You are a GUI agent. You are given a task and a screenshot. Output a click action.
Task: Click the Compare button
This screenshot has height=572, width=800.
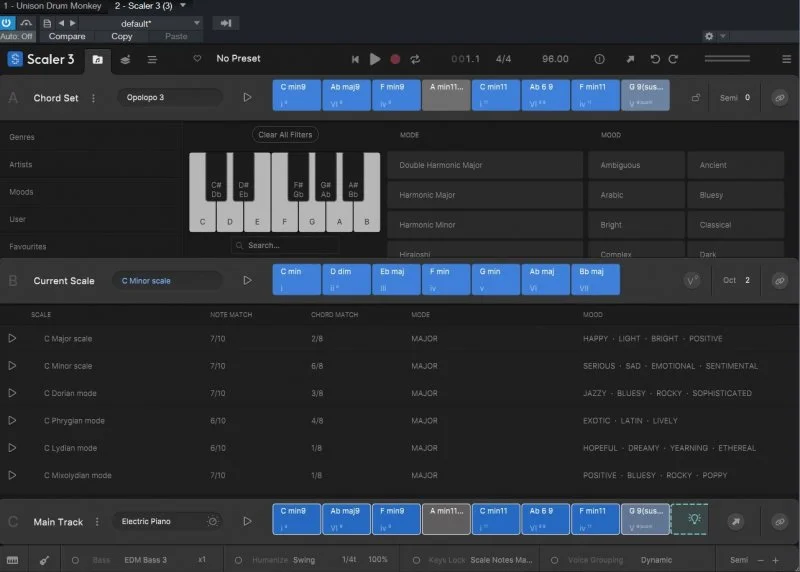click(x=67, y=36)
